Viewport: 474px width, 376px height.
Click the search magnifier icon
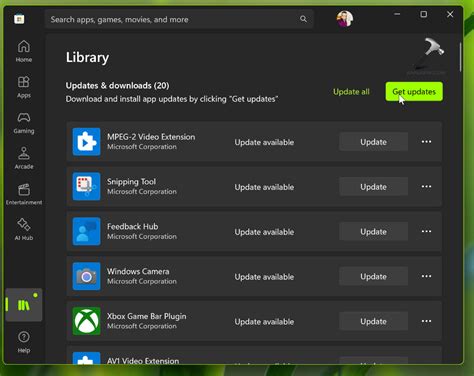303,19
